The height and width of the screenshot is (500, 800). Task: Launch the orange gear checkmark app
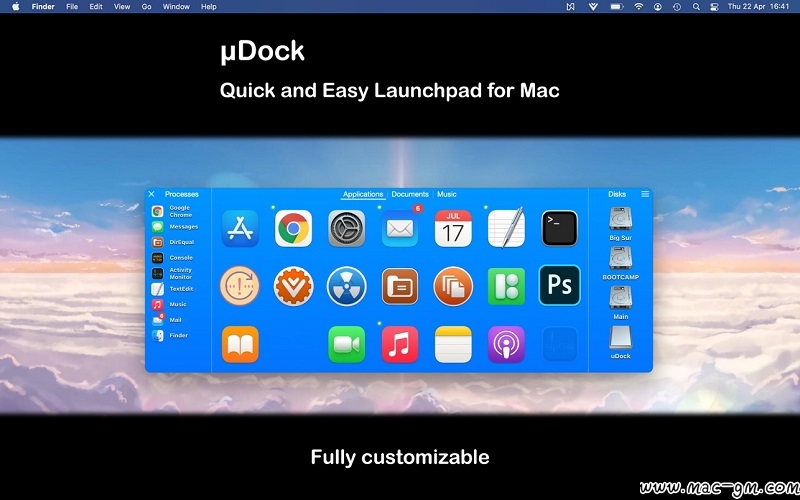point(293,286)
